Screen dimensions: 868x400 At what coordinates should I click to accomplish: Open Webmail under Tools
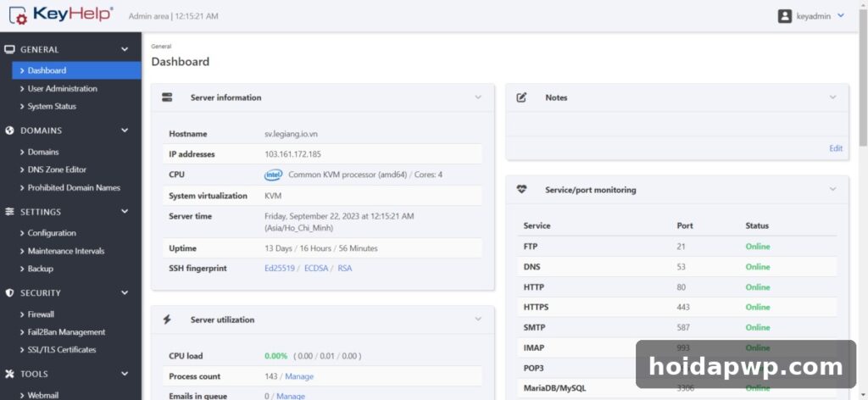point(42,395)
